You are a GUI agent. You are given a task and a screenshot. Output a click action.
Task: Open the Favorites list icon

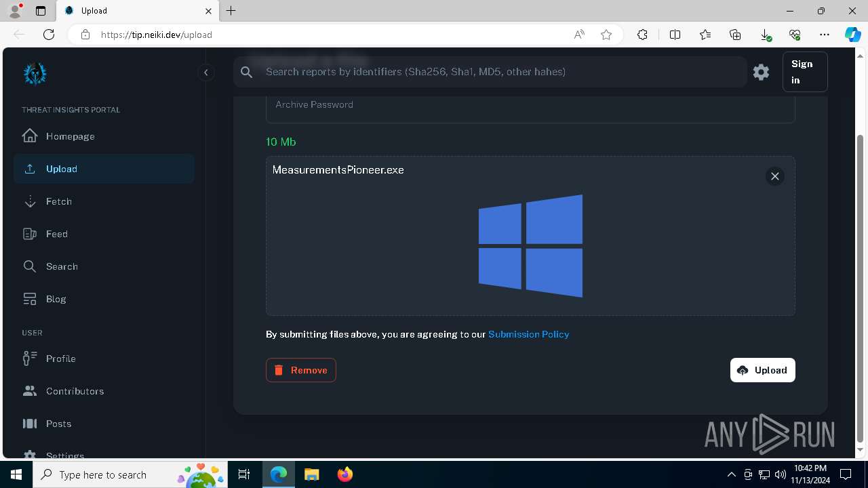705,35
